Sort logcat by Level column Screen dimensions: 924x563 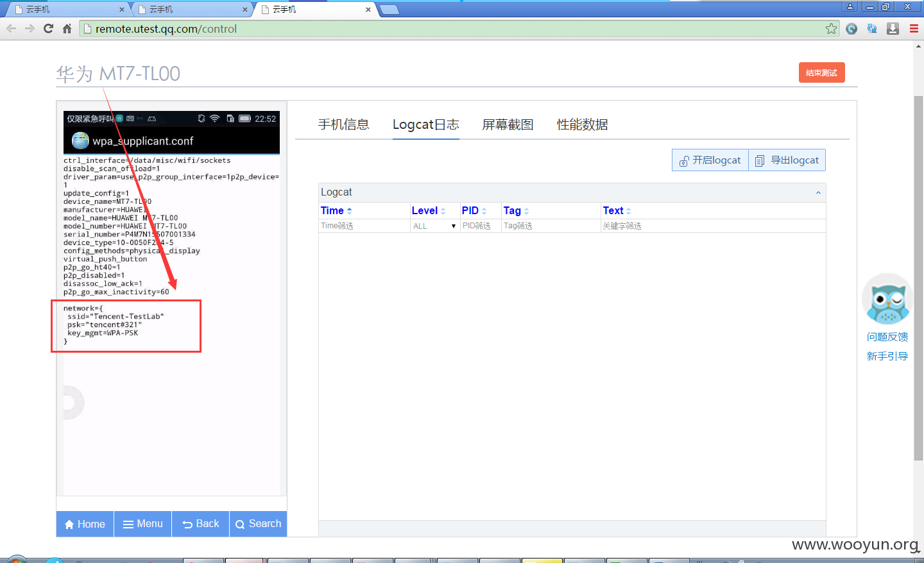pos(429,210)
